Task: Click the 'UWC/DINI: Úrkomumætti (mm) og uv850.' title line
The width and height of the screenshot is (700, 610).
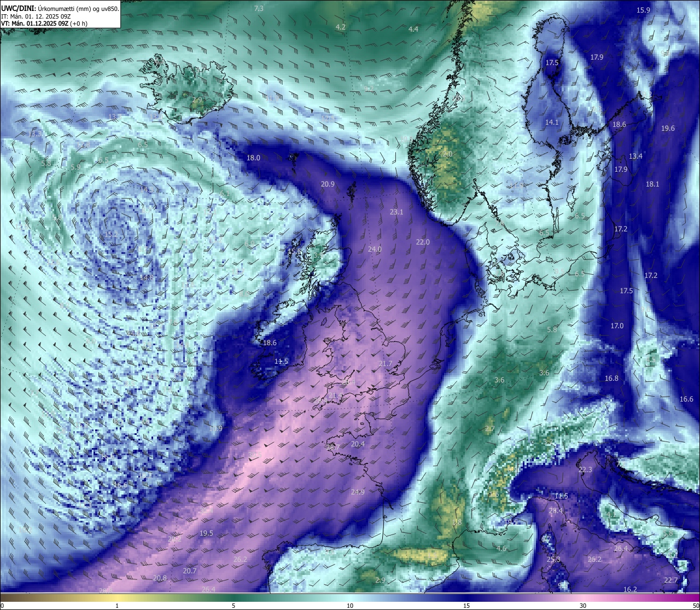Action: [x=60, y=8]
